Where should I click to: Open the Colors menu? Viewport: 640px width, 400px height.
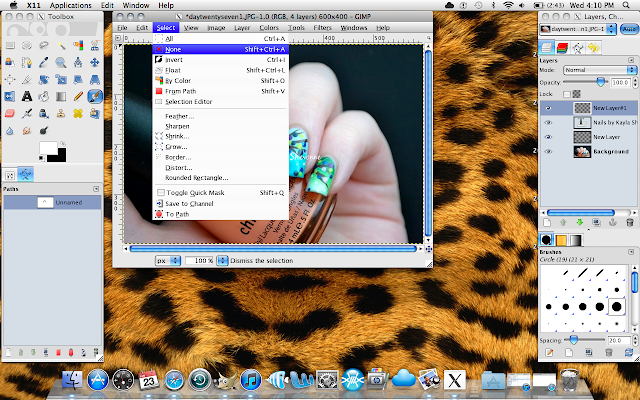point(269,28)
